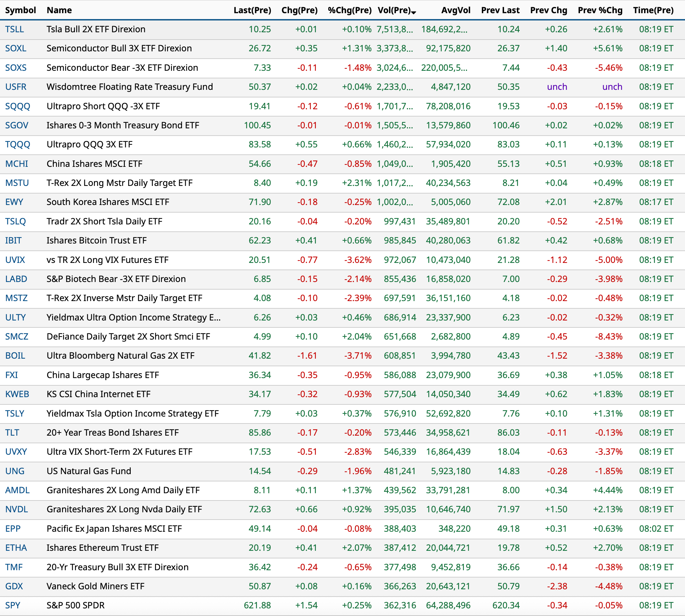Screen dimensions: 685x616
Task: Click the TQQQ symbol link
Action: click(18, 144)
